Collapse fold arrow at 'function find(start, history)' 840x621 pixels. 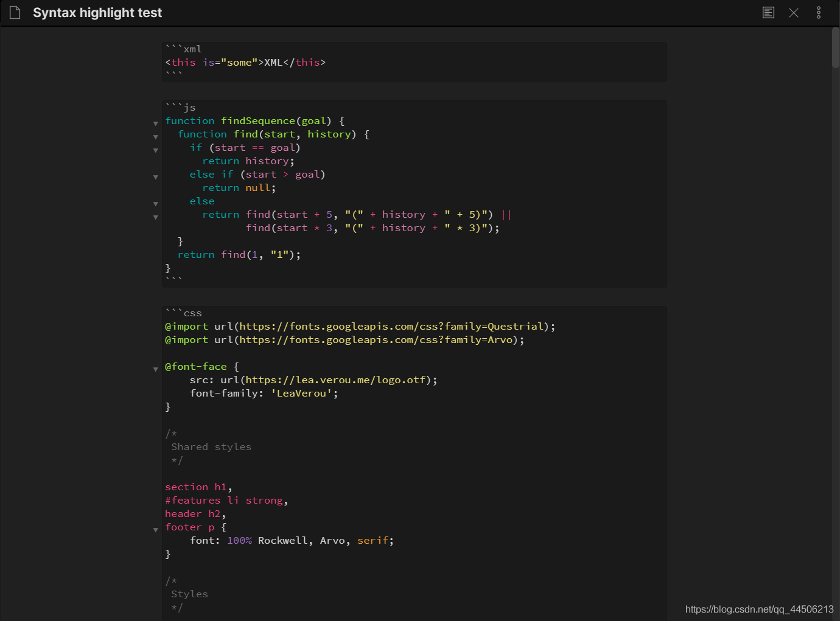click(156, 137)
